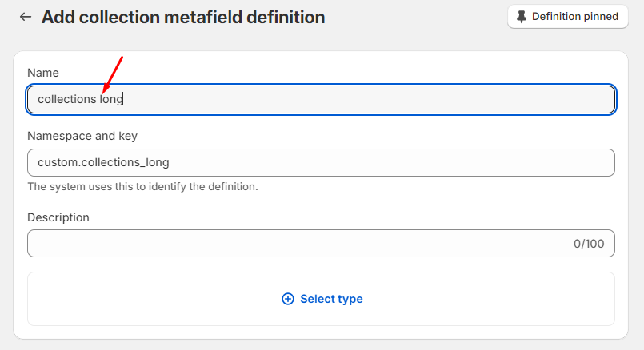This screenshot has width=644, height=350.
Task: Click the red arrow annotation
Action: (x=113, y=71)
